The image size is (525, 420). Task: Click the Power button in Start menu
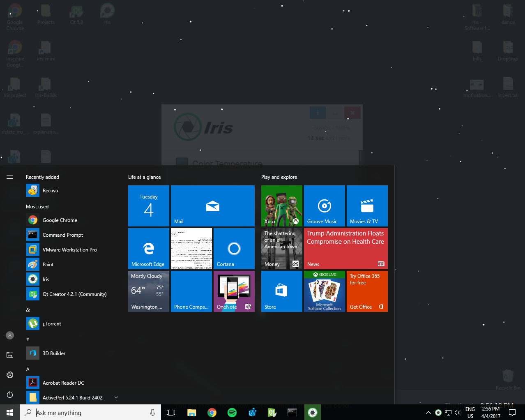click(10, 395)
